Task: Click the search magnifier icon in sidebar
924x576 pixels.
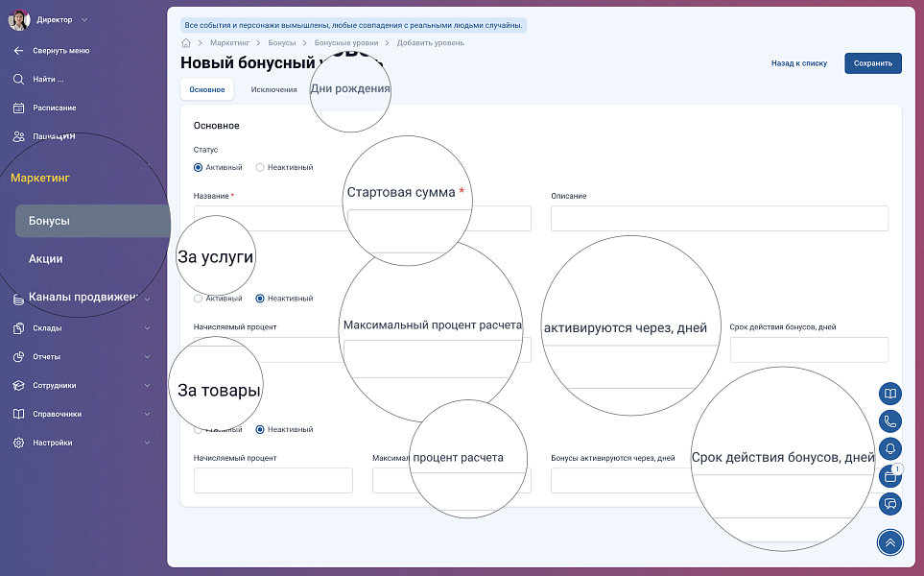Action: coord(18,79)
